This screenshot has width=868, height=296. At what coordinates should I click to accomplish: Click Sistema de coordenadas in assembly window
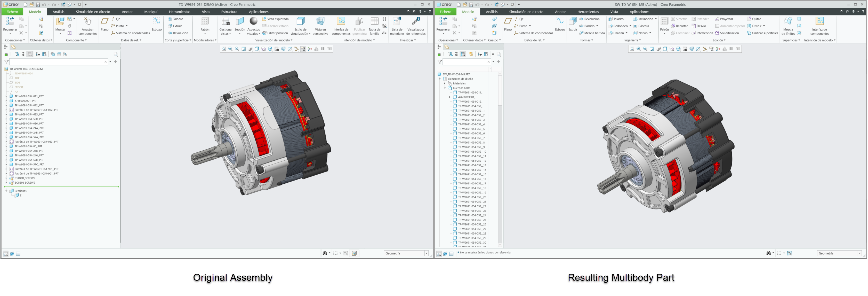[x=130, y=33]
